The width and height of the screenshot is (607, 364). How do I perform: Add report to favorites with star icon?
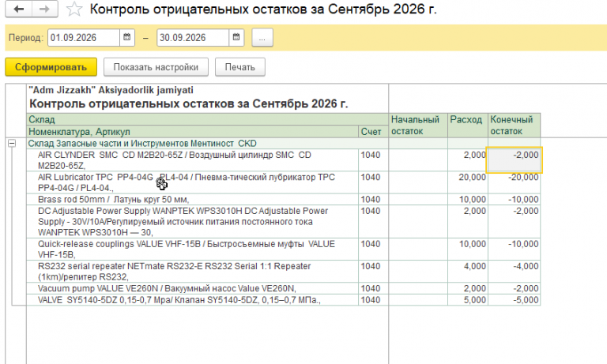coord(74,9)
